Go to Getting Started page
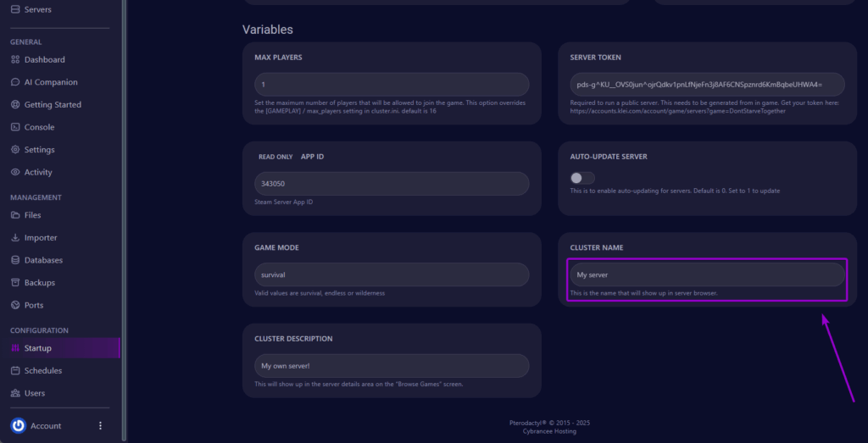The height and width of the screenshot is (443, 868). [53, 105]
